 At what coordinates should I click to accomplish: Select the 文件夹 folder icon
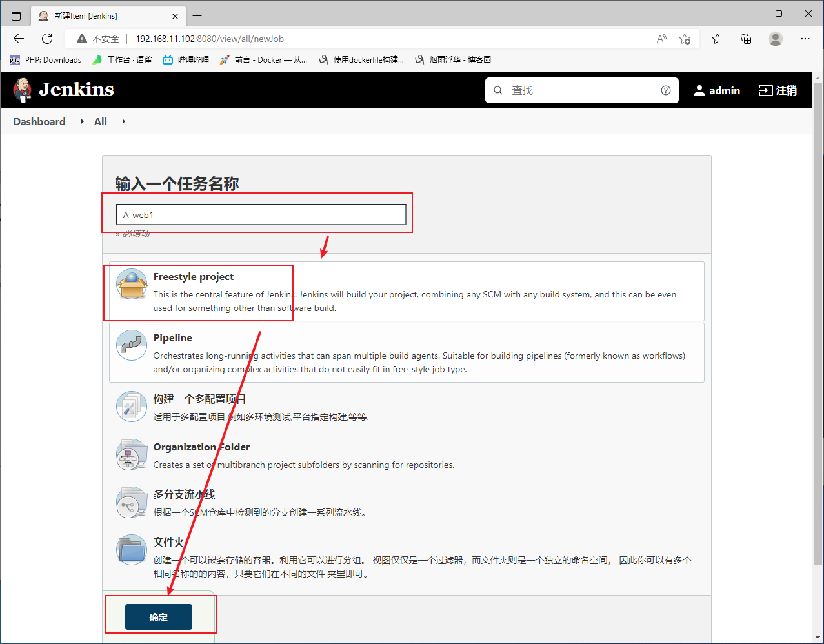(132, 550)
